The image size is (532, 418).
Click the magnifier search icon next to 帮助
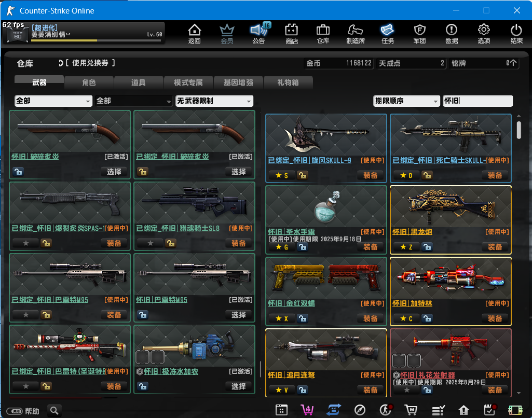click(x=54, y=411)
